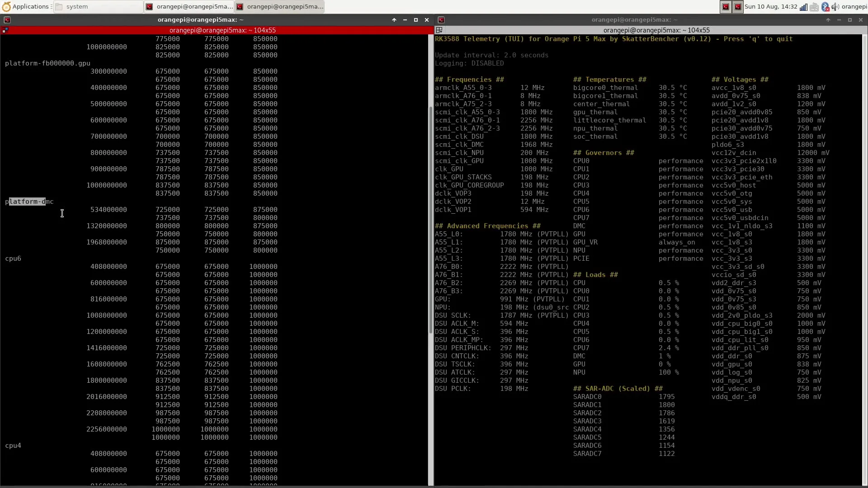Click right Terminator pane grouping icon
This screenshot has height=488, width=868.
point(439,30)
